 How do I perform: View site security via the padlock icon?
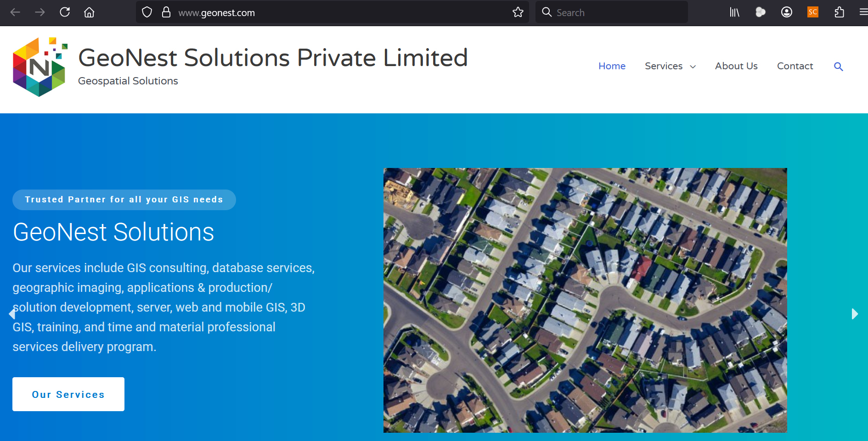166,12
